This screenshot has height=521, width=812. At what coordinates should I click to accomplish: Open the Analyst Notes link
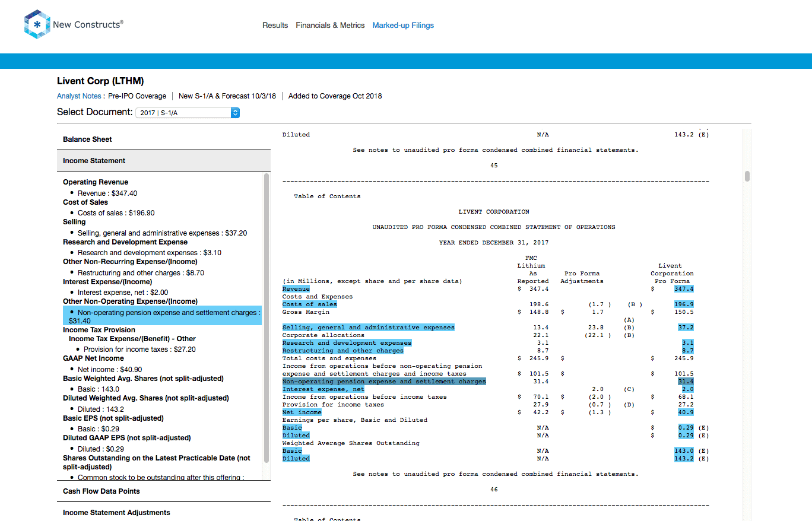click(x=79, y=96)
